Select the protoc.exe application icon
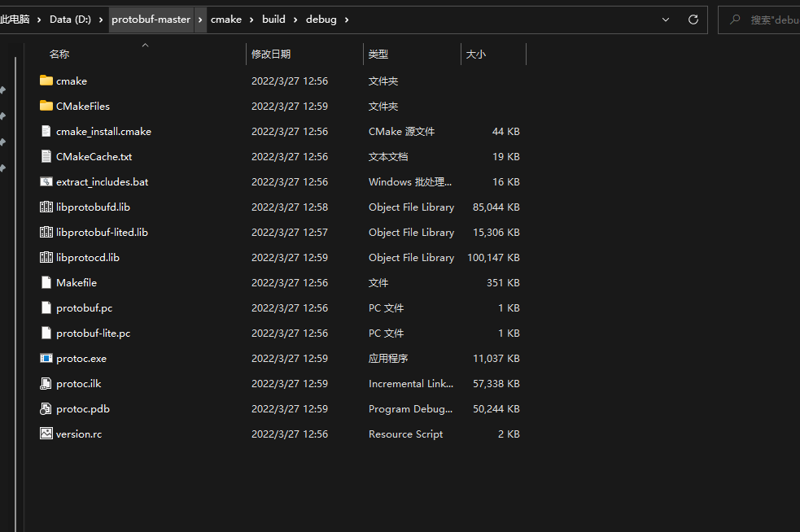 [x=46, y=358]
